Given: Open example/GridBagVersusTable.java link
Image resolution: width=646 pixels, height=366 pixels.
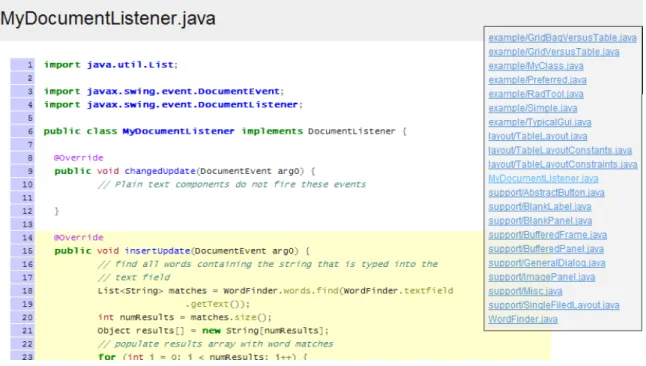Looking at the screenshot, I should (x=562, y=38).
